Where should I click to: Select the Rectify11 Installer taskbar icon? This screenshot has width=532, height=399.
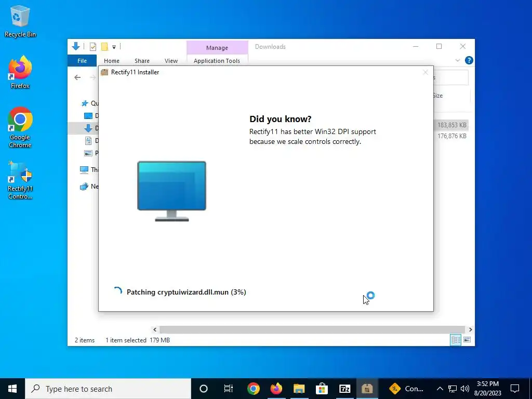[367, 389]
